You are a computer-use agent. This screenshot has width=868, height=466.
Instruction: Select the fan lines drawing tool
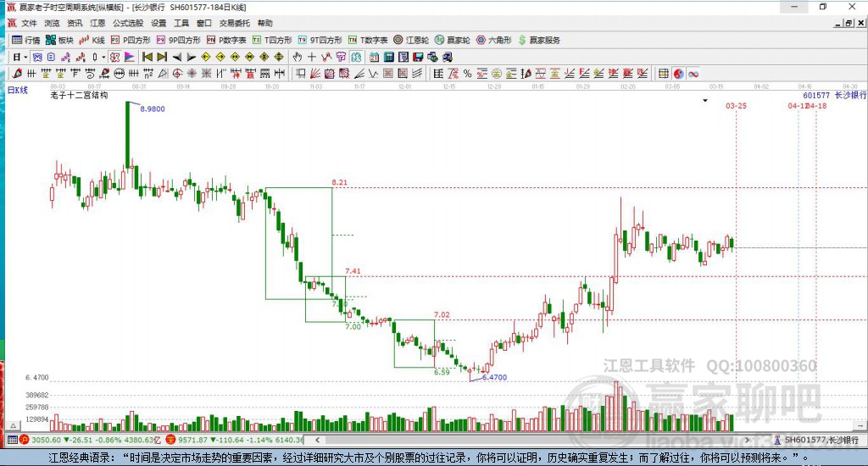coord(314,74)
